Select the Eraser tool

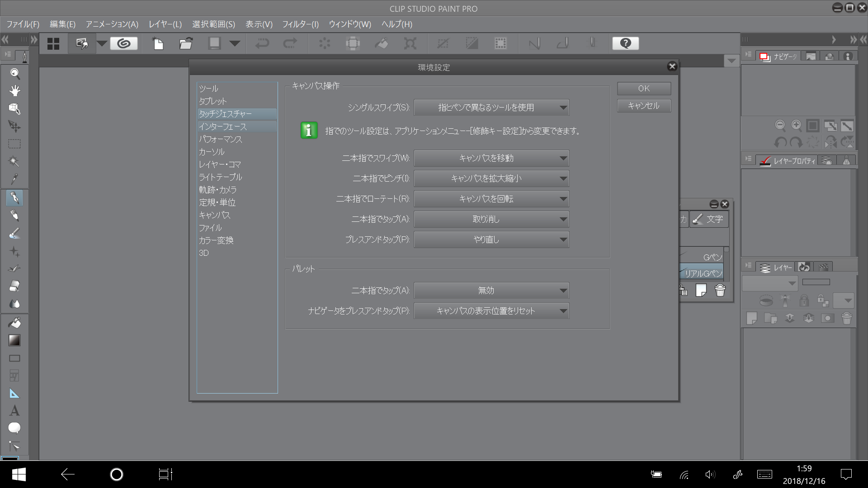click(14, 286)
